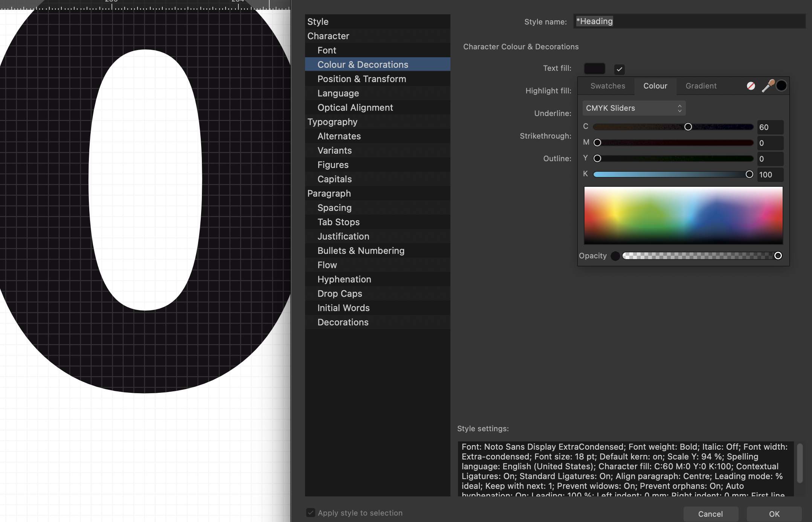This screenshot has width=812, height=522.
Task: Switch to the Swatches tab
Action: [x=607, y=86]
